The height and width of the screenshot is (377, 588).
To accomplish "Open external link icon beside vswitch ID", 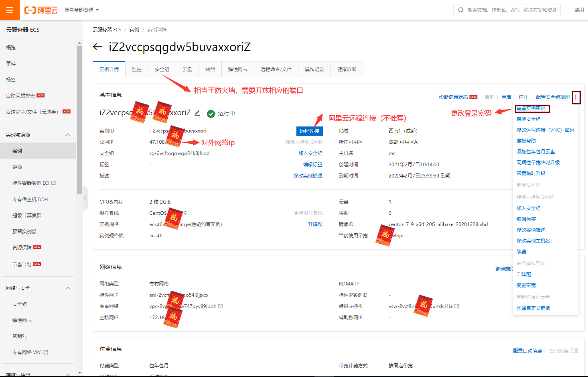I will pyautogui.click(x=456, y=306).
